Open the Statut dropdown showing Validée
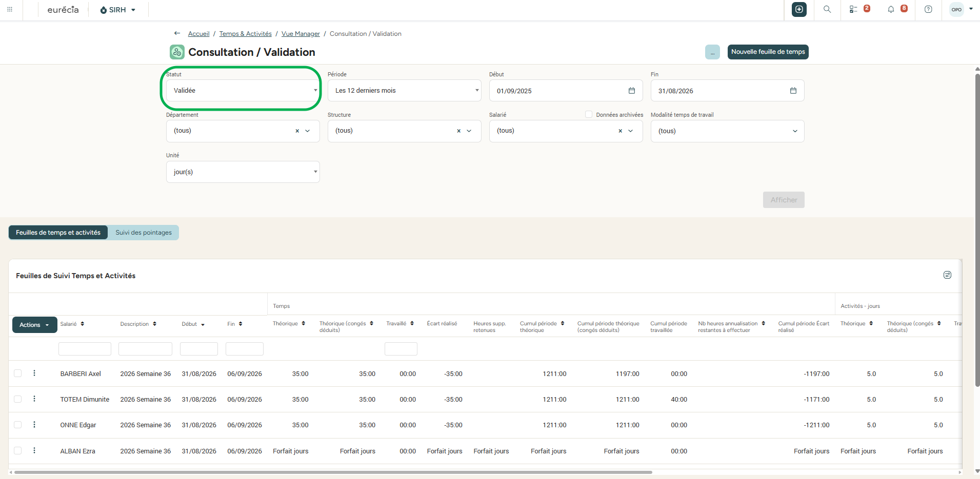This screenshot has width=980, height=479. 243,91
